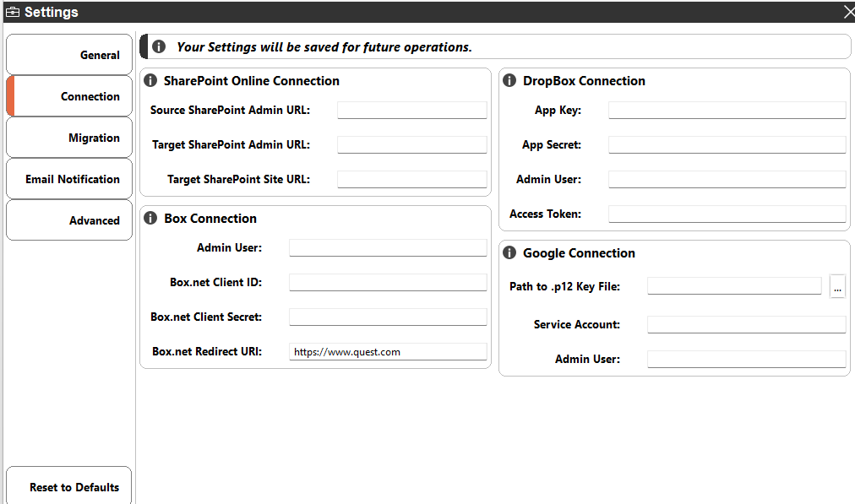The width and height of the screenshot is (855, 504).
Task: Click the info icon beside Google Connection
Action: pos(509,253)
